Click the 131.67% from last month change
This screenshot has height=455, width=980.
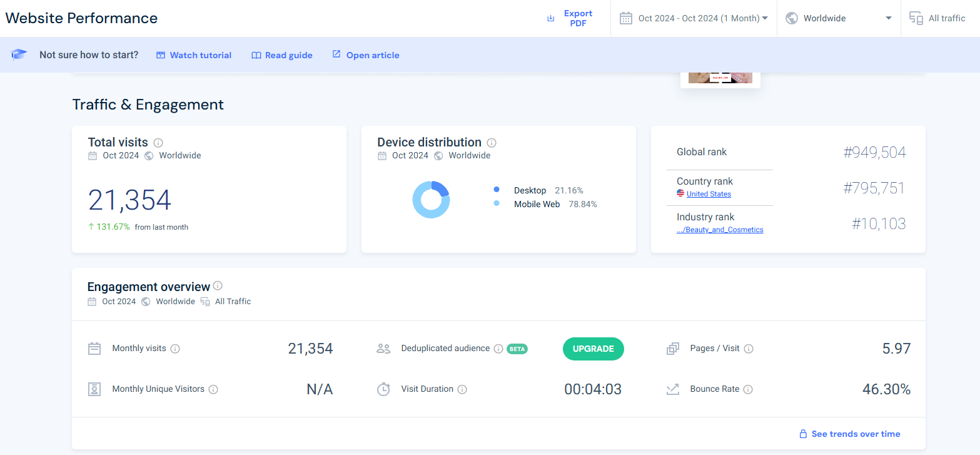(138, 227)
